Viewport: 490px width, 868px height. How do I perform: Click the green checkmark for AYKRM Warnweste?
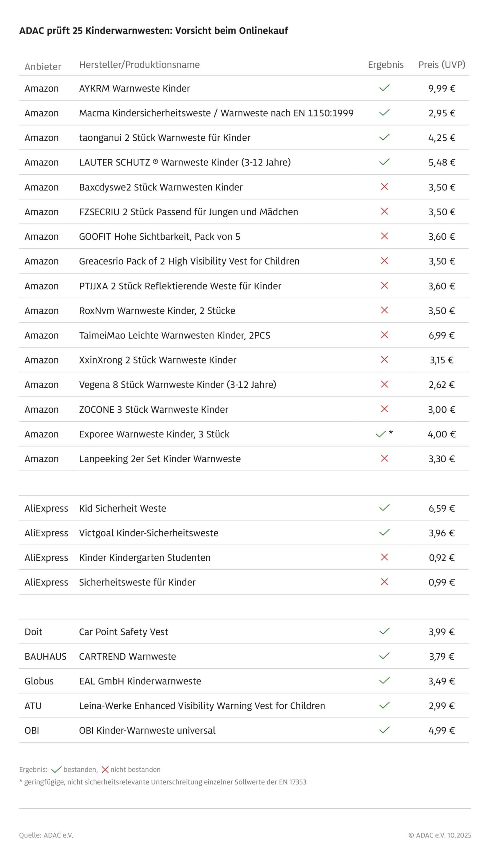[384, 88]
